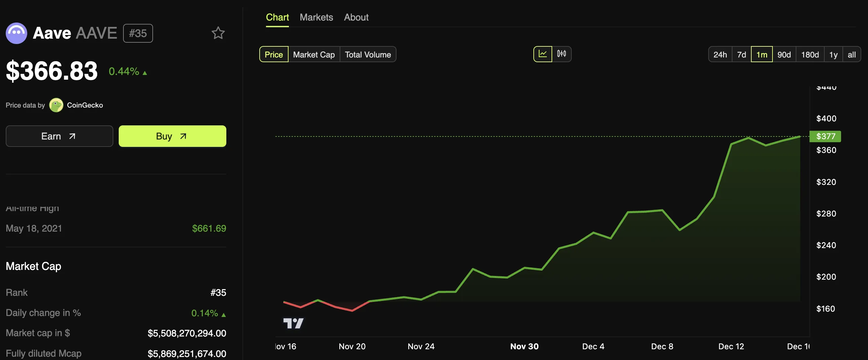
Task: Click the Dec 8 date label
Action: click(x=662, y=346)
